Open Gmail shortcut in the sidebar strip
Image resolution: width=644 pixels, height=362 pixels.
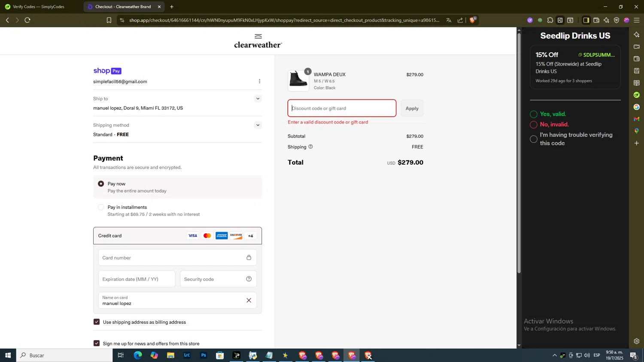pyautogui.click(x=637, y=119)
